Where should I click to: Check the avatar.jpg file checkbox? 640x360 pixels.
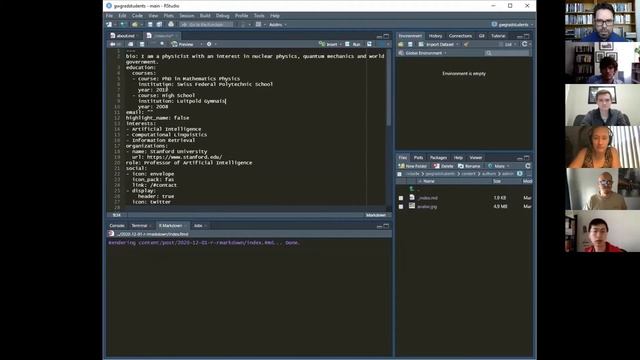[401, 207]
